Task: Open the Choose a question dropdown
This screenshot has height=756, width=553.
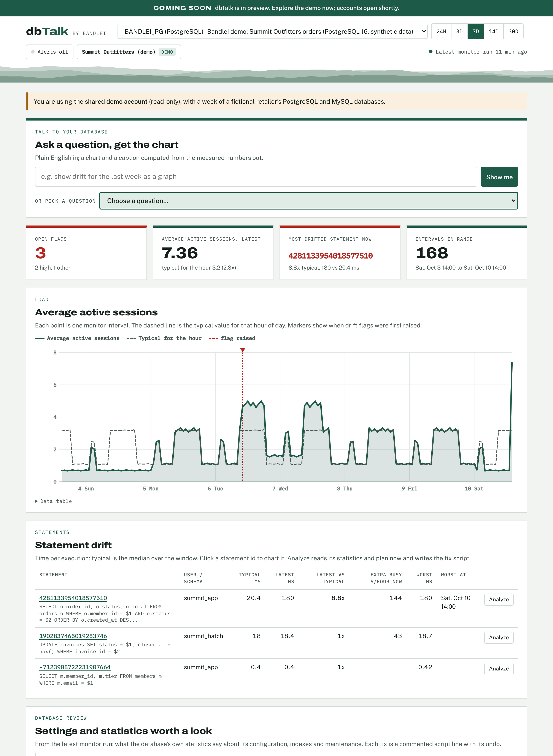Action: (x=309, y=201)
